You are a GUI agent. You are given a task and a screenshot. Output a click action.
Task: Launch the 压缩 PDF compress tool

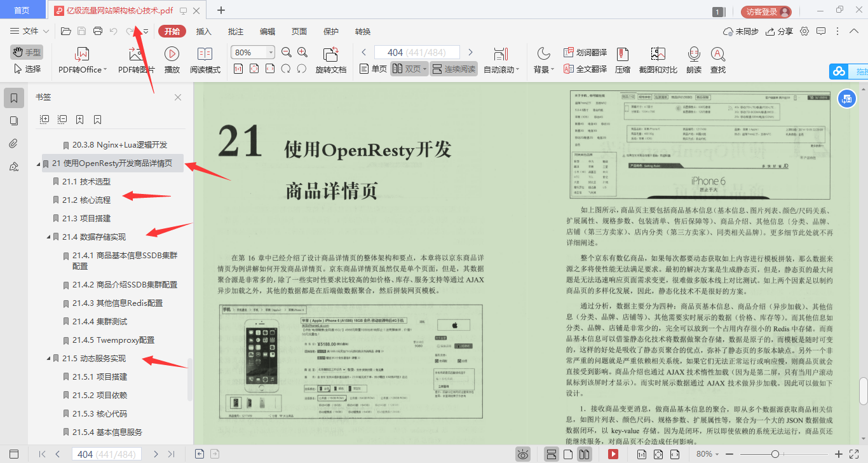coord(623,59)
